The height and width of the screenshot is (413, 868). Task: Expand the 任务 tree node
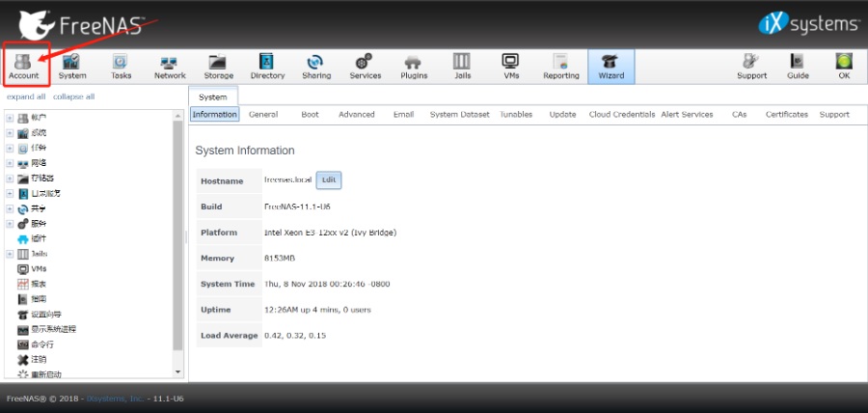click(x=10, y=148)
